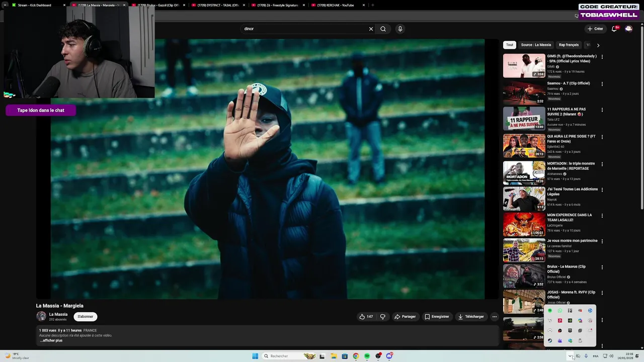The image size is (644, 362).
Task: Open options for 11 RAPPEURS A NE PAS SUIVRE
Action: pyautogui.click(x=602, y=110)
